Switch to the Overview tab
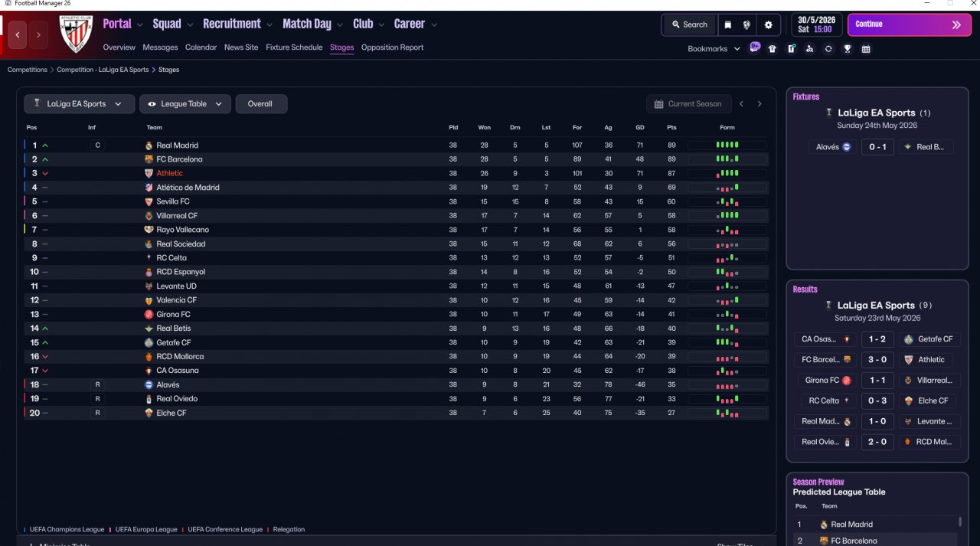Screen dimensions: 980x546 click(119, 47)
